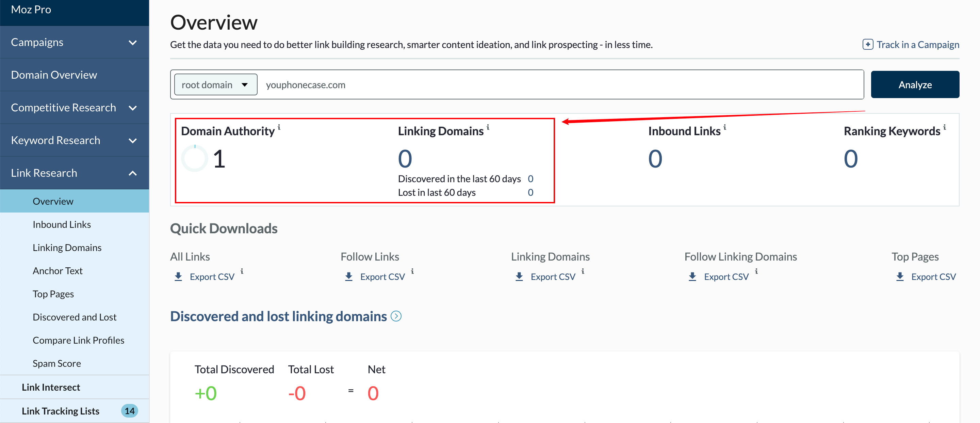Click the Total Lost -0 value
Image resolution: width=980 pixels, height=423 pixels.
297,393
